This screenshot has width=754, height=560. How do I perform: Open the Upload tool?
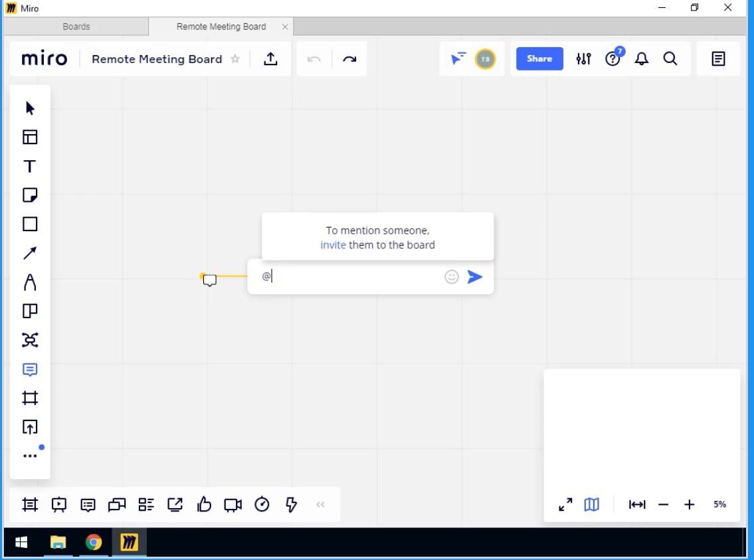coord(30,427)
